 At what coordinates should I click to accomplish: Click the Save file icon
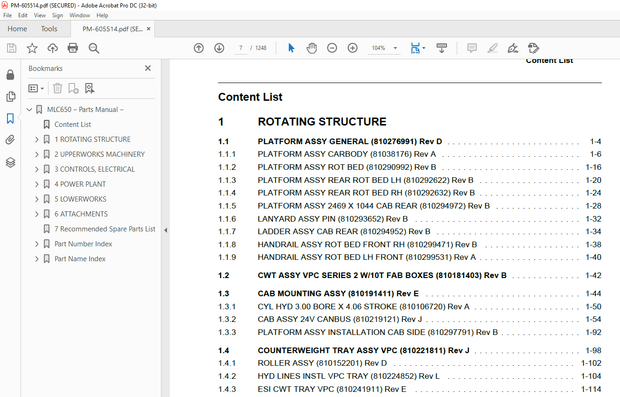(x=12, y=48)
